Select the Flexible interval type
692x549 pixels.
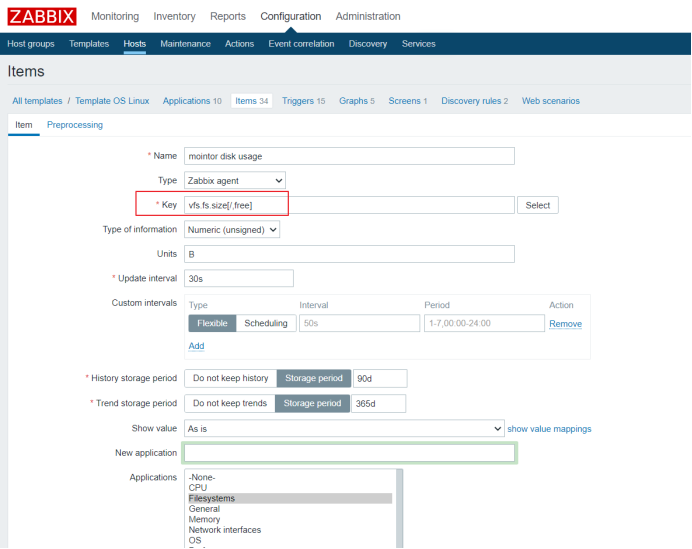tap(212, 323)
